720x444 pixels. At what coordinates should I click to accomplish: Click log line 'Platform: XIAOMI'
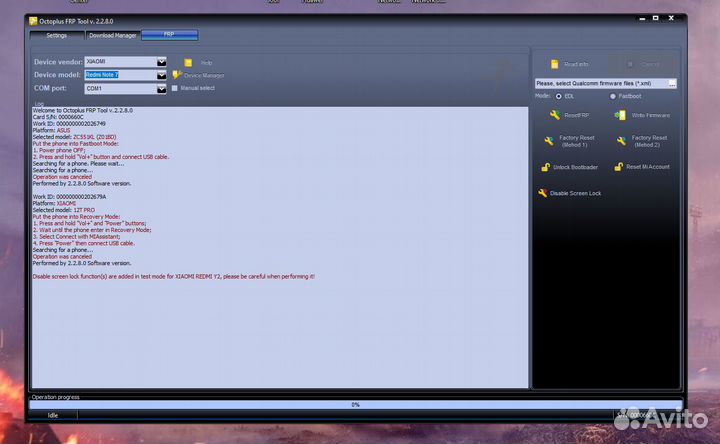pyautogui.click(x=54, y=203)
